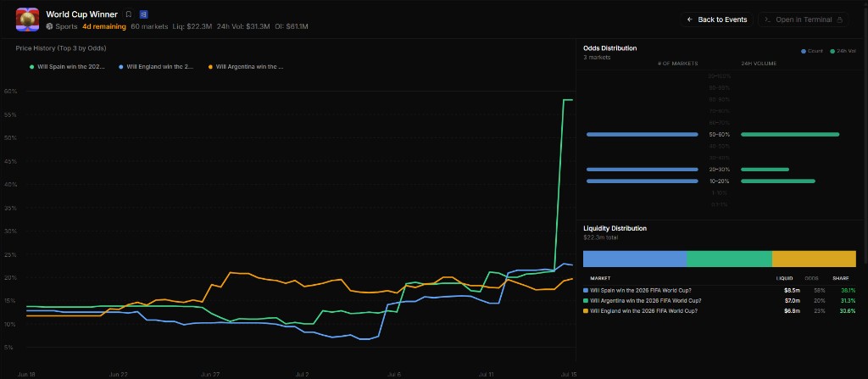The image size is (868, 379).
Task: Click the green square swatch in the Argentina row
Action: pyautogui.click(x=587, y=301)
